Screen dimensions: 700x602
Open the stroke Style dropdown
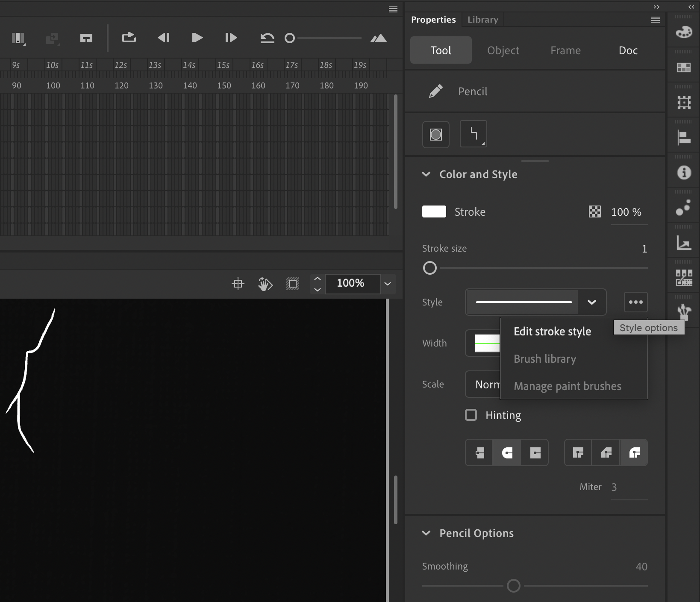[x=592, y=302]
